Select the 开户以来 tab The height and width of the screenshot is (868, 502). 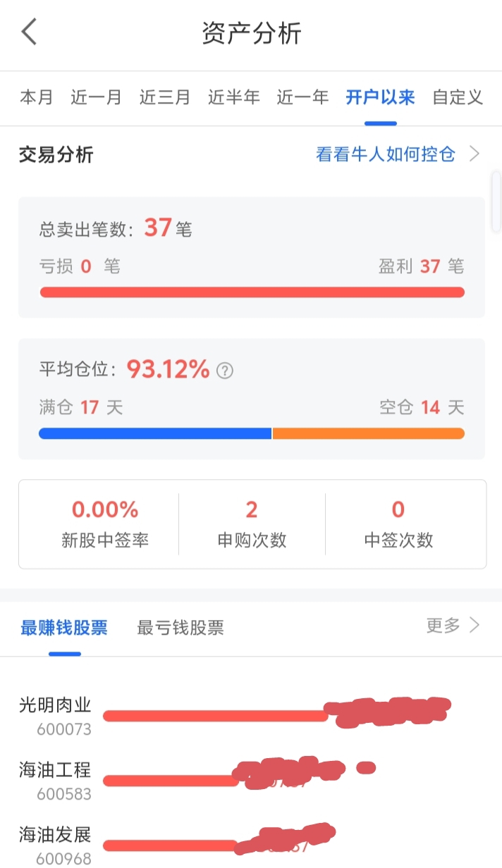[380, 97]
